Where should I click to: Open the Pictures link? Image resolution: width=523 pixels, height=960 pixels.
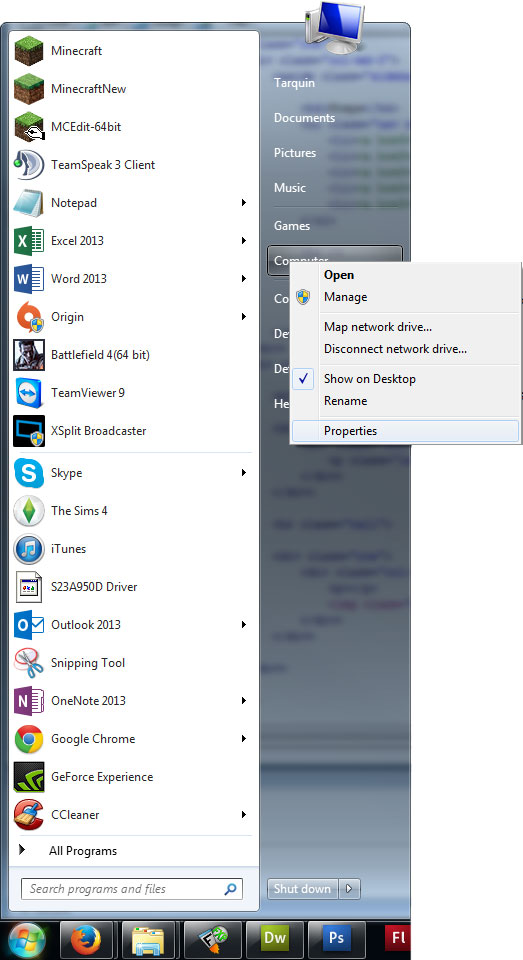[x=295, y=152]
